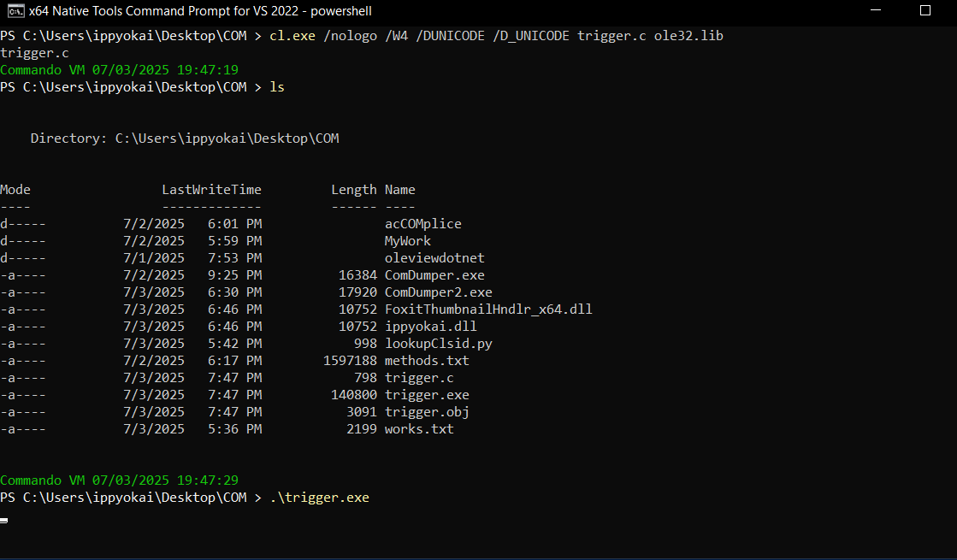Minimize the command prompt window

[x=873, y=11]
